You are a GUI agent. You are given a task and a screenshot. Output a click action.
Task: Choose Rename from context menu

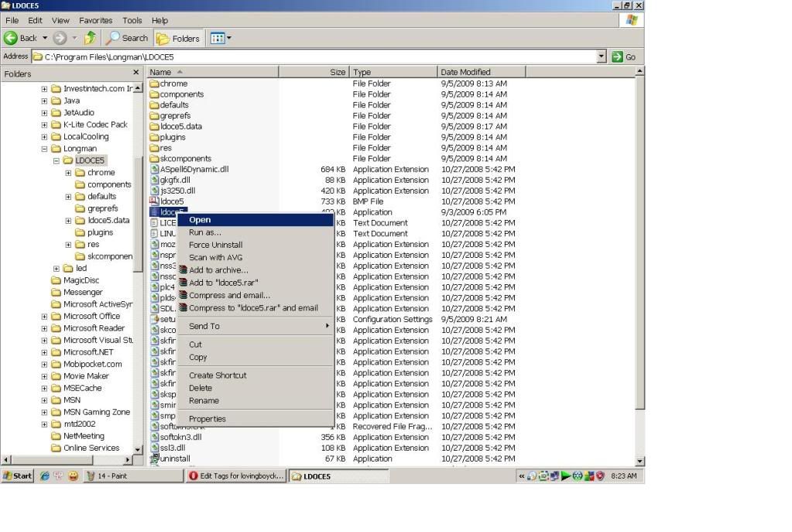(x=255, y=400)
